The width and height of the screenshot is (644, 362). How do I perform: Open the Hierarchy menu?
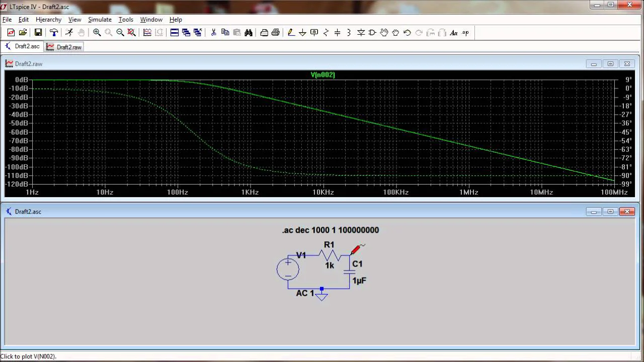click(48, 20)
